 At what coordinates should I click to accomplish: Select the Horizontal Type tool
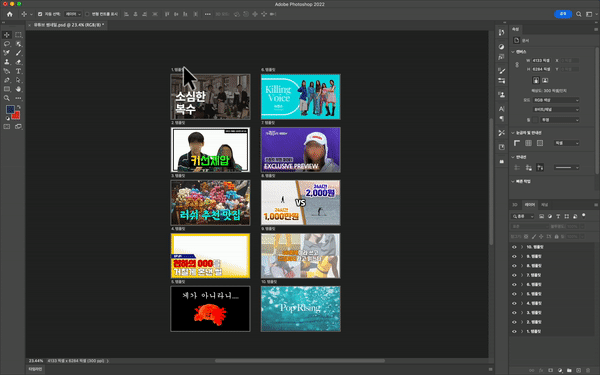[18, 71]
